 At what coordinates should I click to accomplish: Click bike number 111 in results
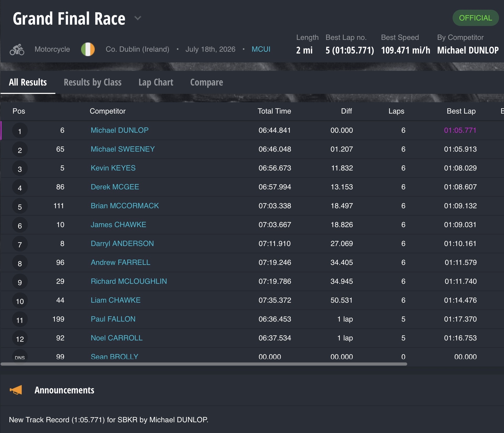click(x=59, y=206)
